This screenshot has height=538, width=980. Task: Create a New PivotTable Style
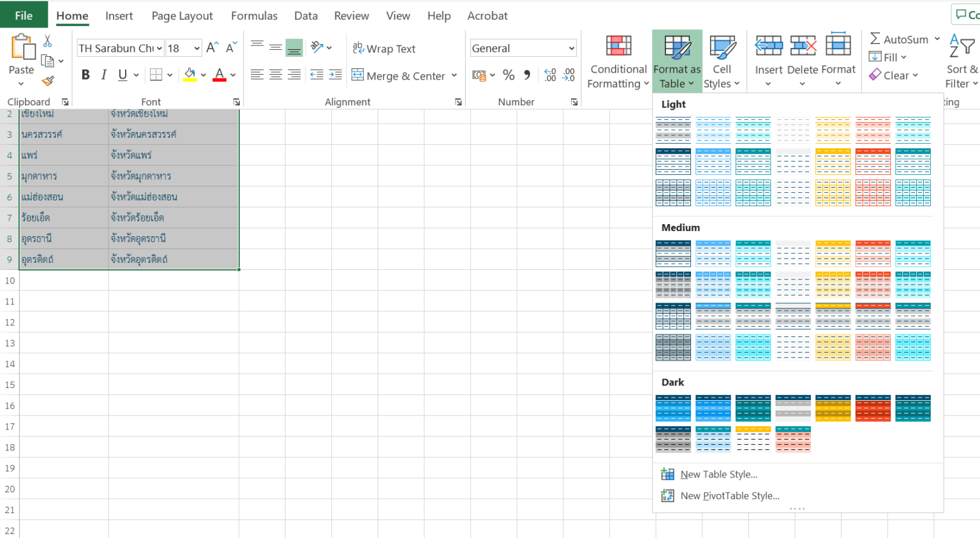point(729,496)
